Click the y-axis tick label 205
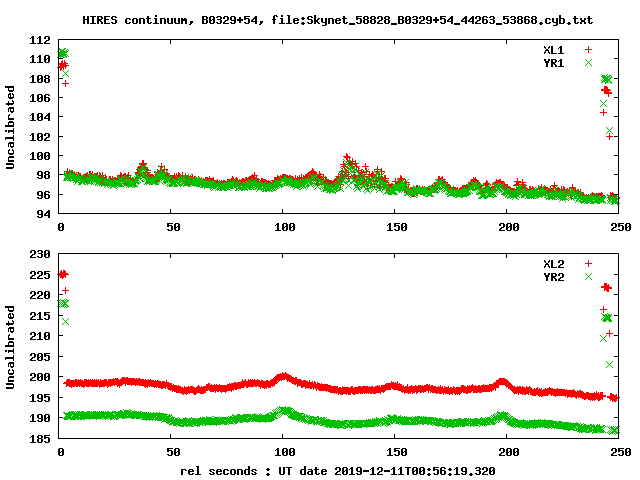 [40, 357]
